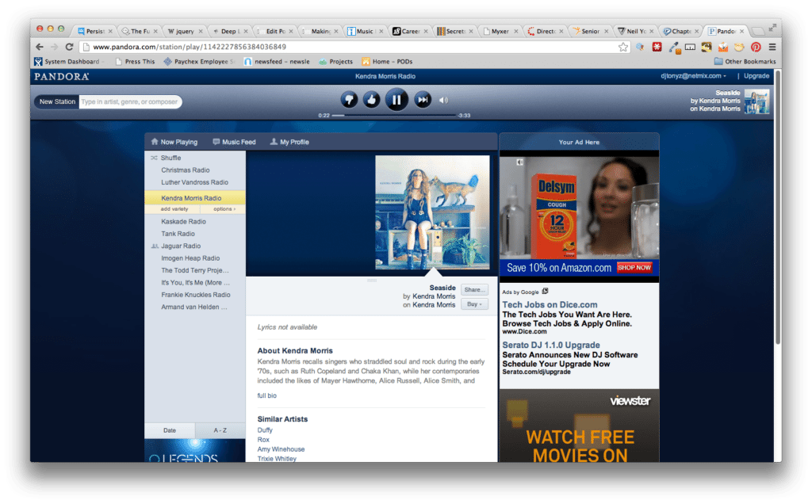Open similar artist Duffy

tap(265, 430)
